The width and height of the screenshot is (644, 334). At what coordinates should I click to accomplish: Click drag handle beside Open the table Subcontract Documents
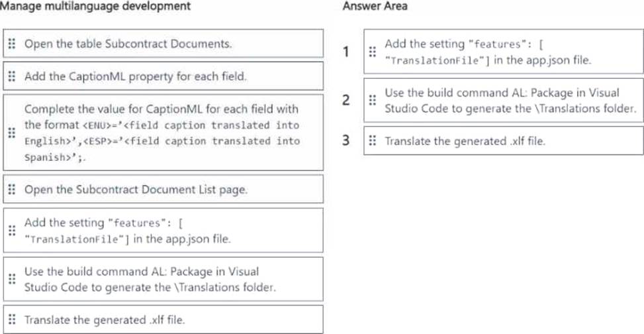click(x=12, y=44)
